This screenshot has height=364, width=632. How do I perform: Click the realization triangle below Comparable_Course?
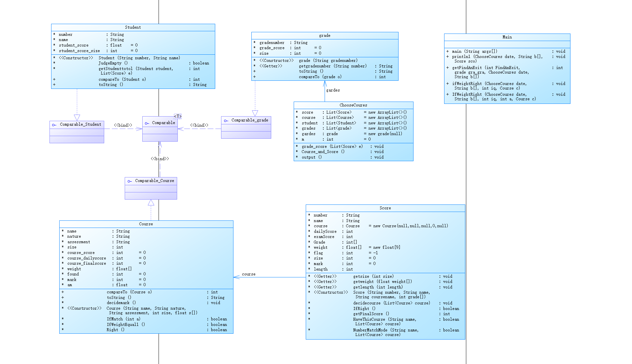(151, 203)
